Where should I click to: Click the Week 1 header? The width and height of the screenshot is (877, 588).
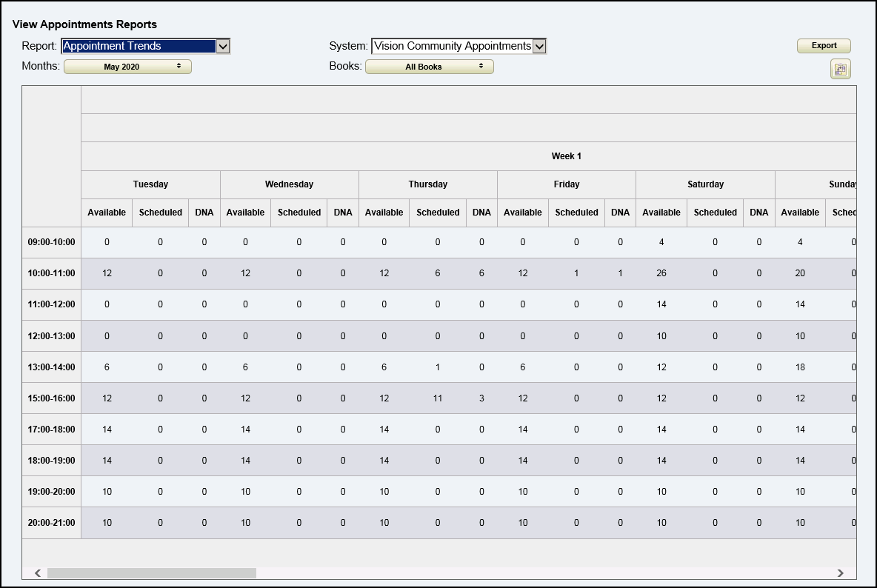[x=567, y=156]
